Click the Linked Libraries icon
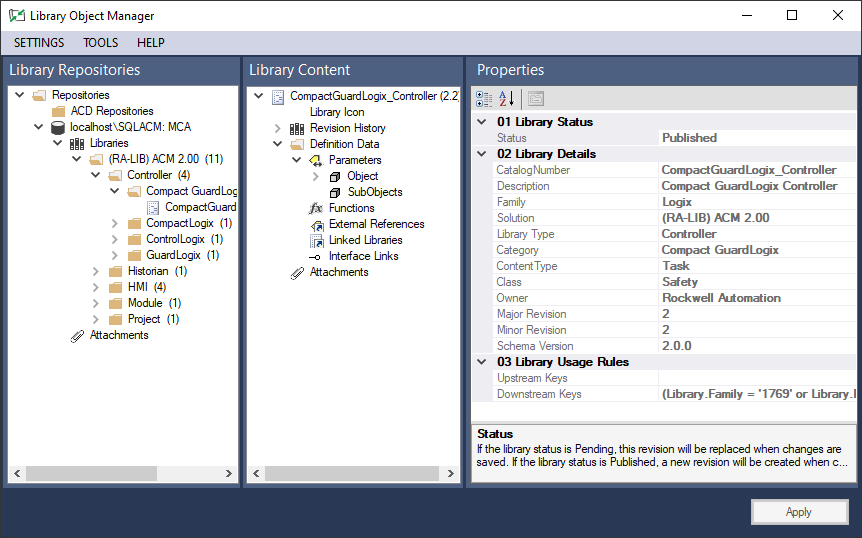Image resolution: width=862 pixels, height=538 pixels. 317,241
